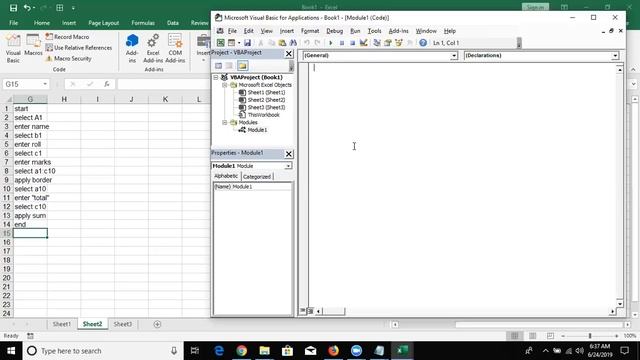Open Module1 object dropdown in Properties pane
640x360 pixels.
(x=288, y=166)
